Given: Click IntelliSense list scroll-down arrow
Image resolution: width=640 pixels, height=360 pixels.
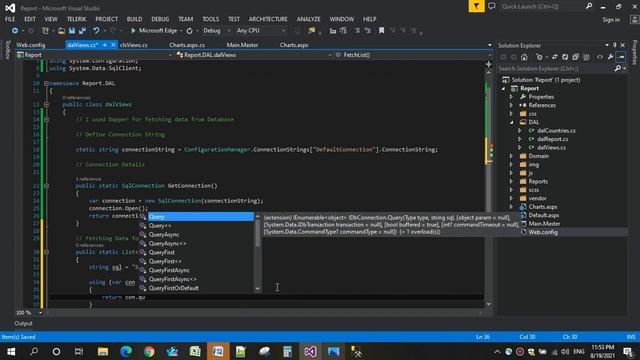Looking at the screenshot, I should coord(258,289).
